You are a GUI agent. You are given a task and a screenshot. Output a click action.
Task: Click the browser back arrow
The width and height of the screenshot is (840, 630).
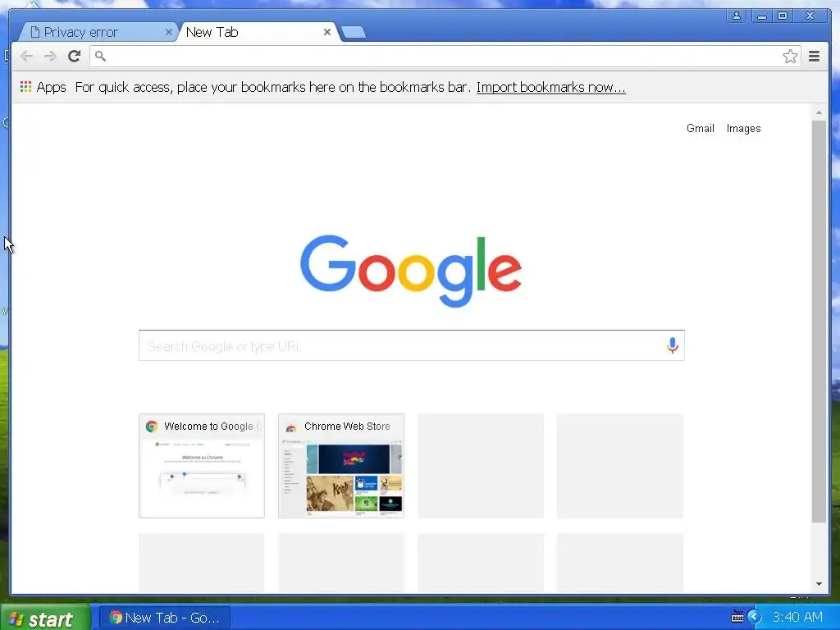[26, 56]
